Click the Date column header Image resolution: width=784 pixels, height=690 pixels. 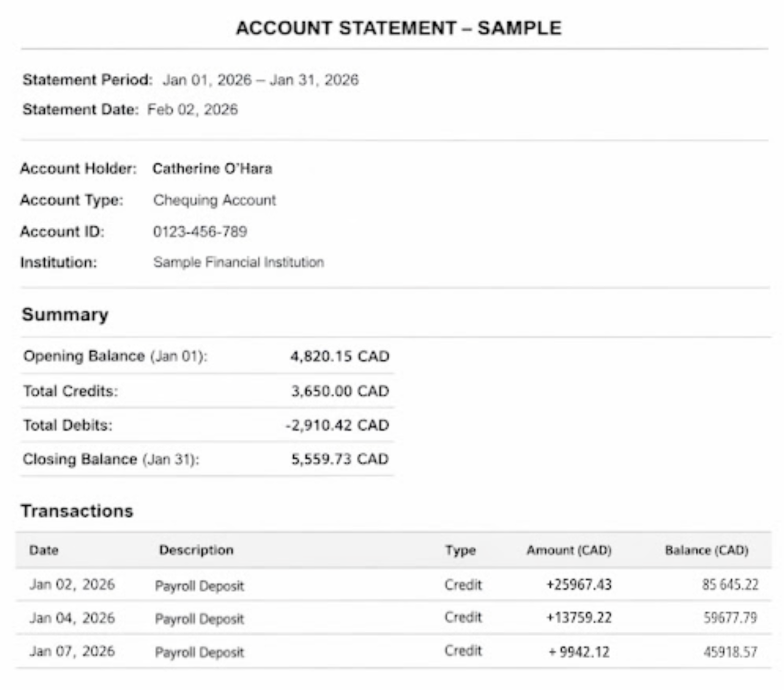click(x=43, y=550)
